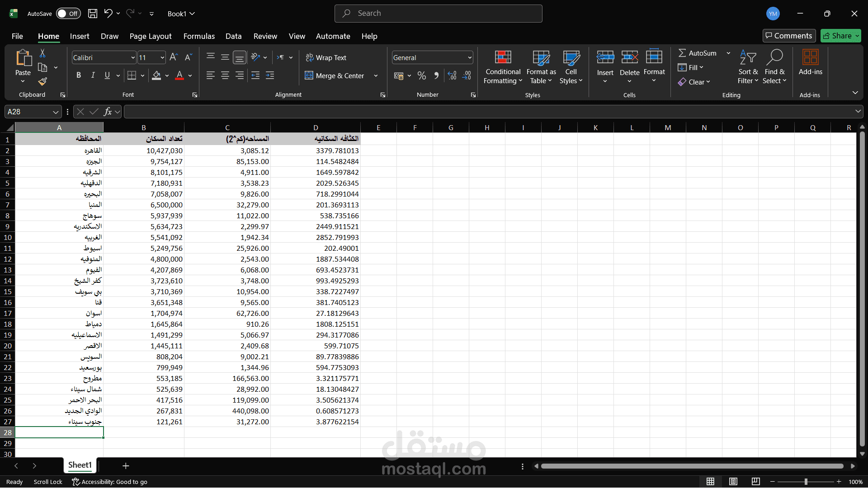This screenshot has width=868, height=488.
Task: Click the Format Painter brush icon
Action: click(x=42, y=82)
